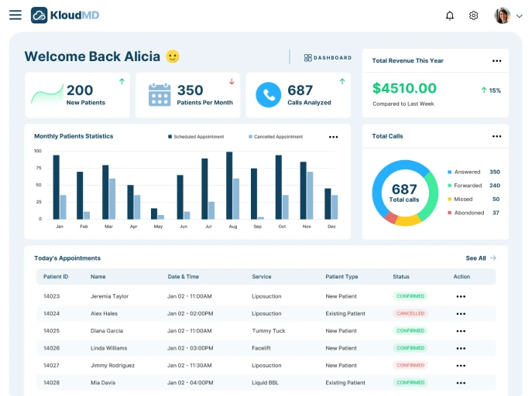The width and height of the screenshot is (532, 396).
Task: Open the notifications bell
Action: [x=450, y=15]
